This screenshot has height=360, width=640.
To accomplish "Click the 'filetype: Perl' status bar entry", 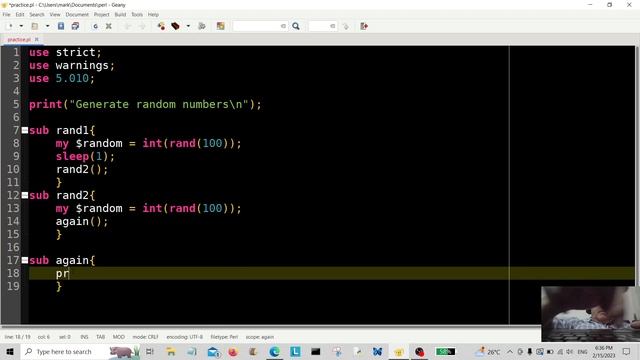I will [x=224, y=337].
